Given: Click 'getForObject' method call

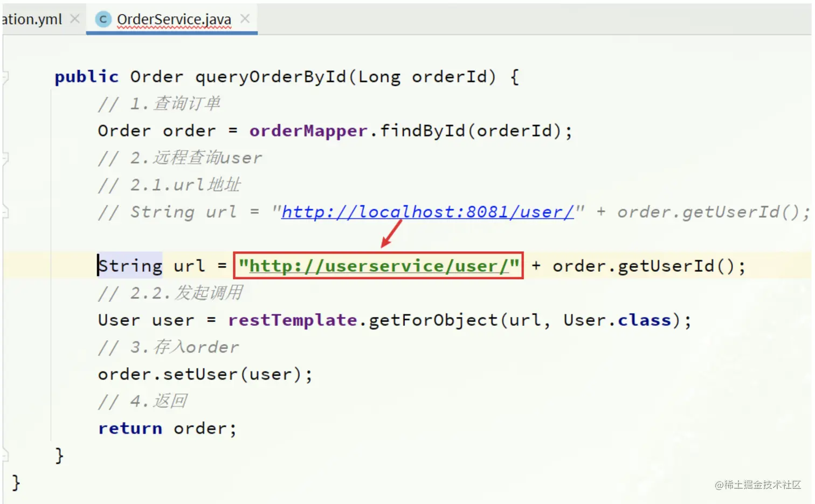Looking at the screenshot, I should [x=433, y=320].
